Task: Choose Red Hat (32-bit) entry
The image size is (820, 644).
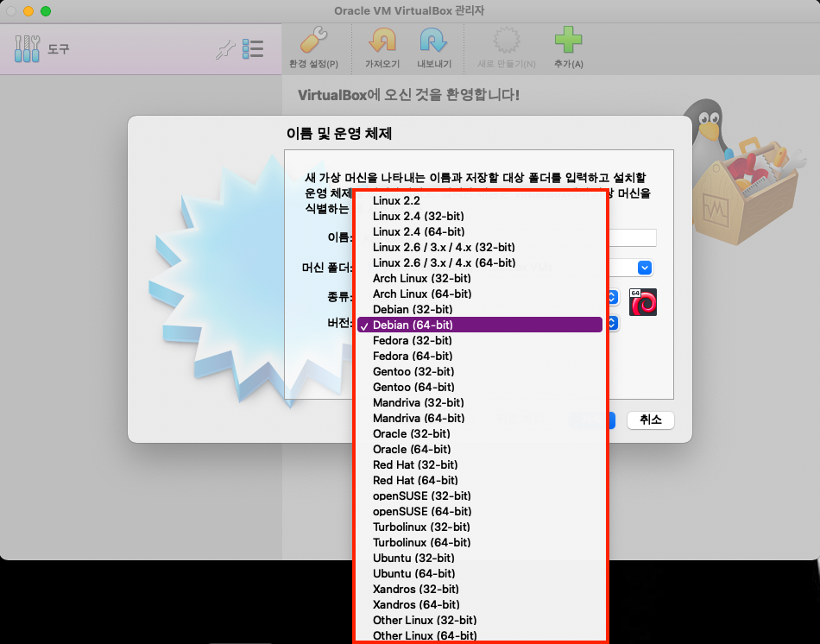Action: pos(480,464)
